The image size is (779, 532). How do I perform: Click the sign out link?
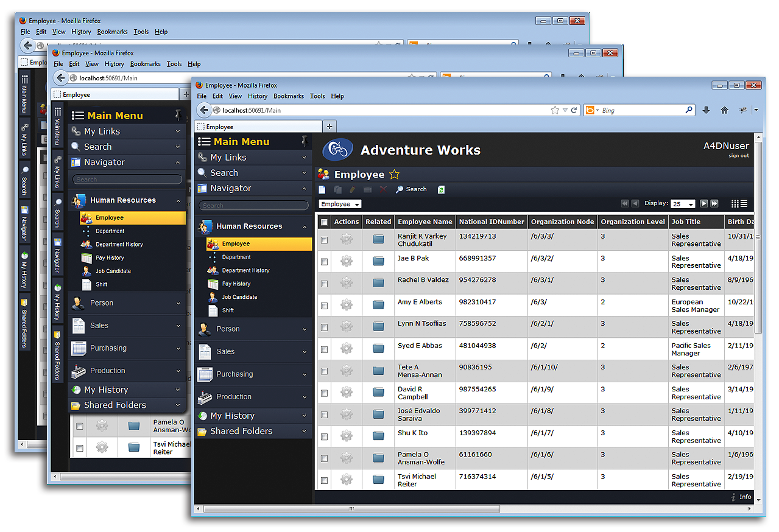739,156
